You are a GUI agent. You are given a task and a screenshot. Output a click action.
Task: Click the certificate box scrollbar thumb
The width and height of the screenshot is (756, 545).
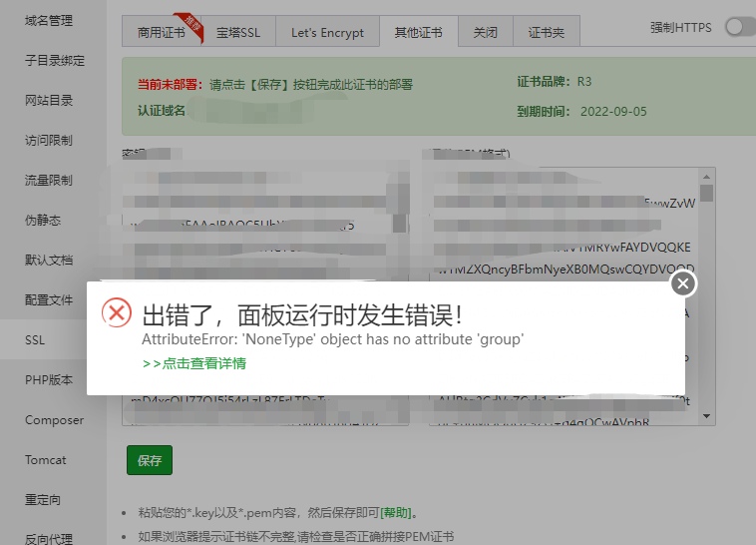coord(707,193)
